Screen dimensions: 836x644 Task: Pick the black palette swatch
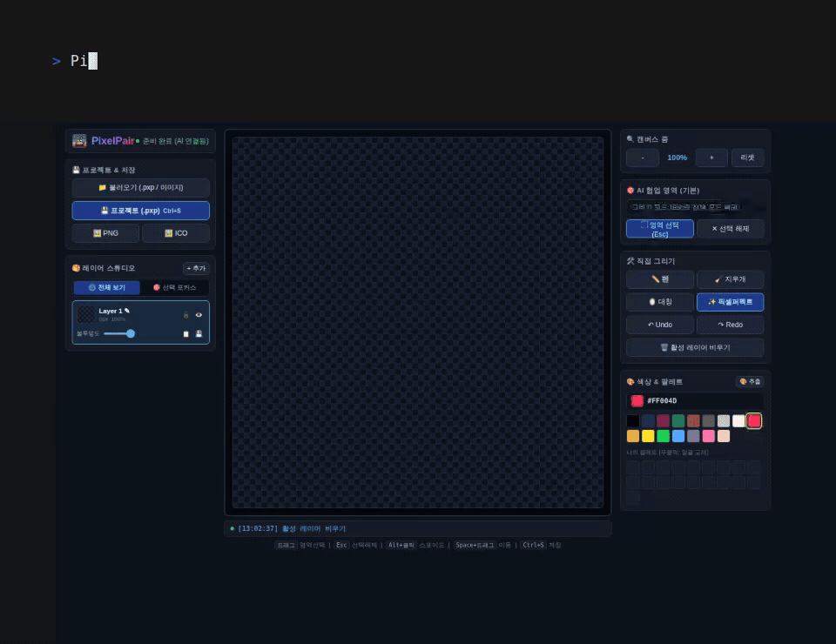633,421
